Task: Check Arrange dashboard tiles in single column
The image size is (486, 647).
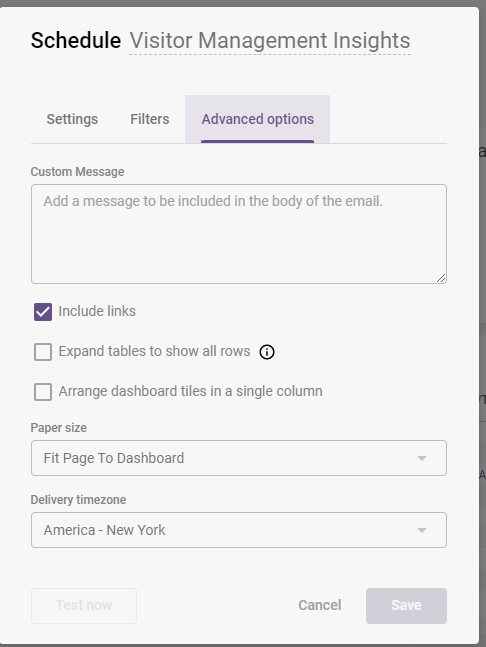Action: [x=43, y=392]
